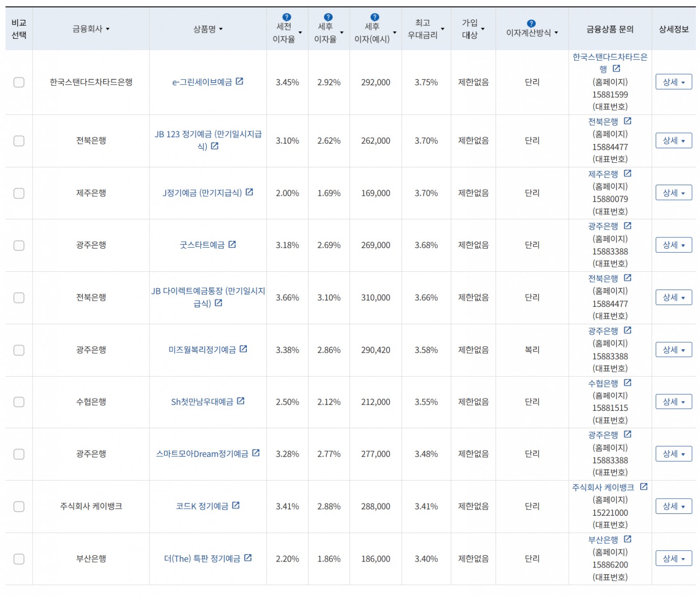700x596 pixels.
Task: Open 굿스타트예금 product link
Action: tap(202, 245)
